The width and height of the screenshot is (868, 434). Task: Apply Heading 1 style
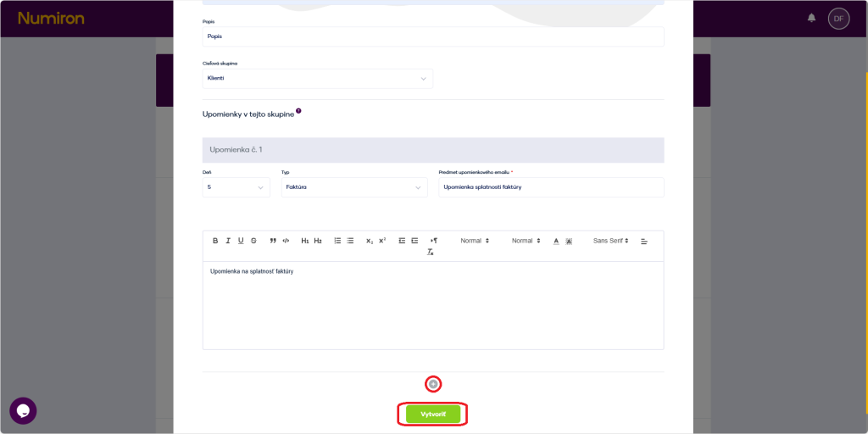point(305,241)
